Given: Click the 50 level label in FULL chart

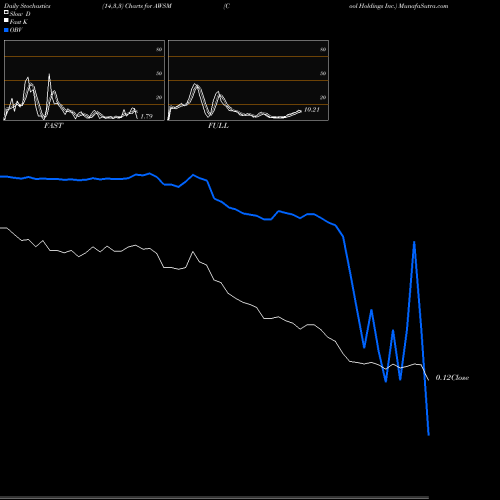Looking at the screenshot, I should pyautogui.click(x=323, y=73).
